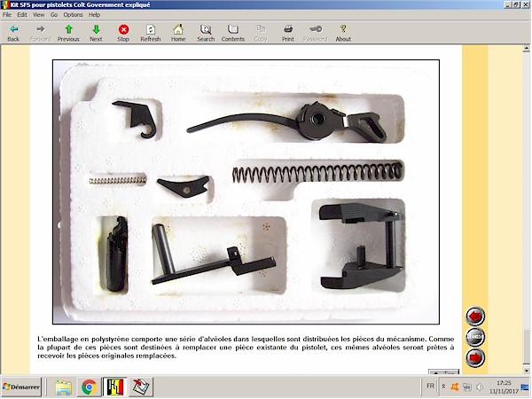532x399 pixels.
Task: Advance with the green Next arrow
Action: 96,33
